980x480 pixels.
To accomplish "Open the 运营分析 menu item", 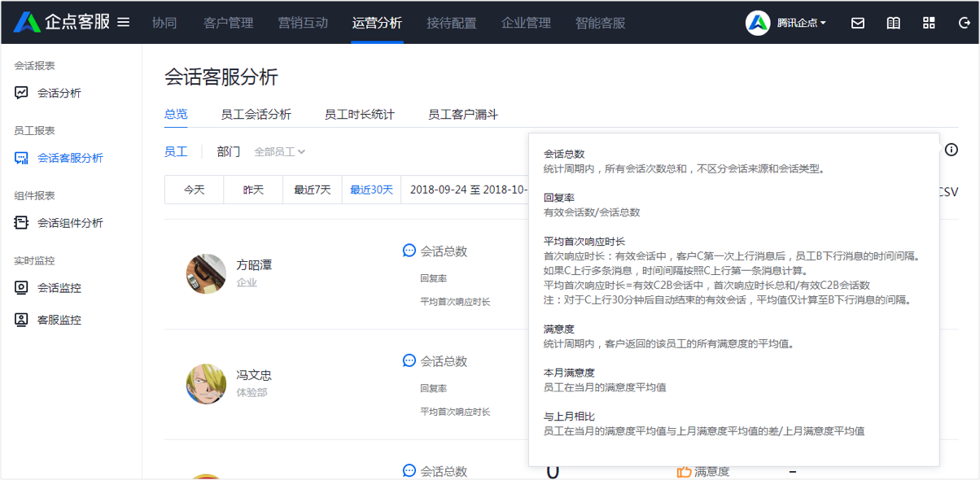I will coord(377,23).
